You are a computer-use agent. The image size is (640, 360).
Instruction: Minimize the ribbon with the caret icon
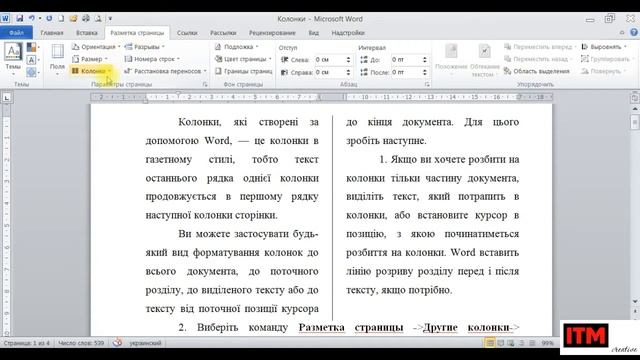pos(622,33)
